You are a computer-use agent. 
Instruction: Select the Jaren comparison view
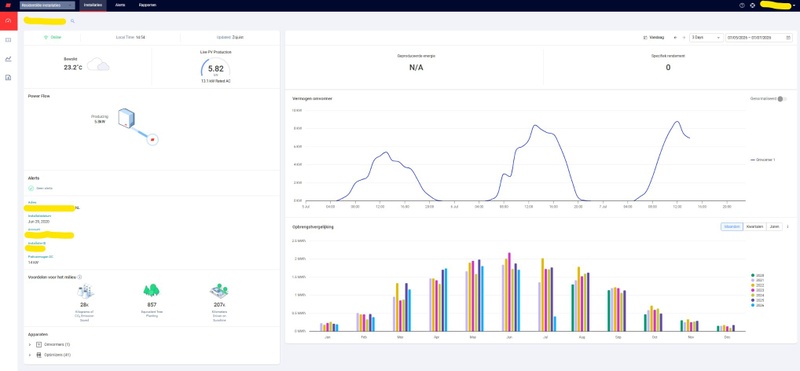point(774,227)
